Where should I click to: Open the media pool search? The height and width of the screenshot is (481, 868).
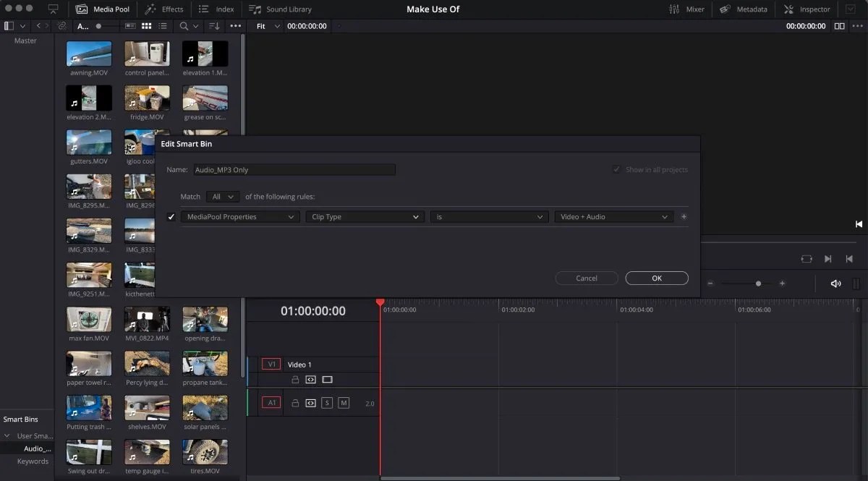click(x=185, y=25)
